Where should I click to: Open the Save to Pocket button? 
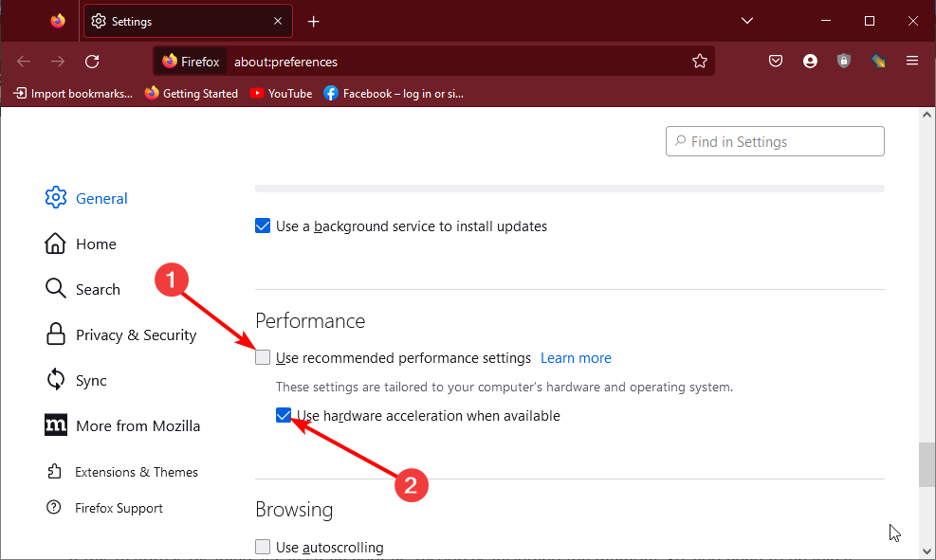point(776,61)
